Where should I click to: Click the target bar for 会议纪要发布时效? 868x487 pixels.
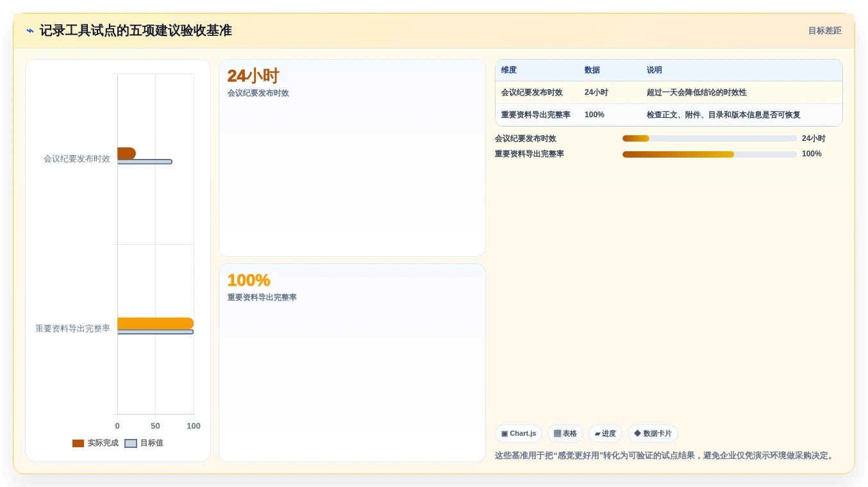click(x=144, y=161)
